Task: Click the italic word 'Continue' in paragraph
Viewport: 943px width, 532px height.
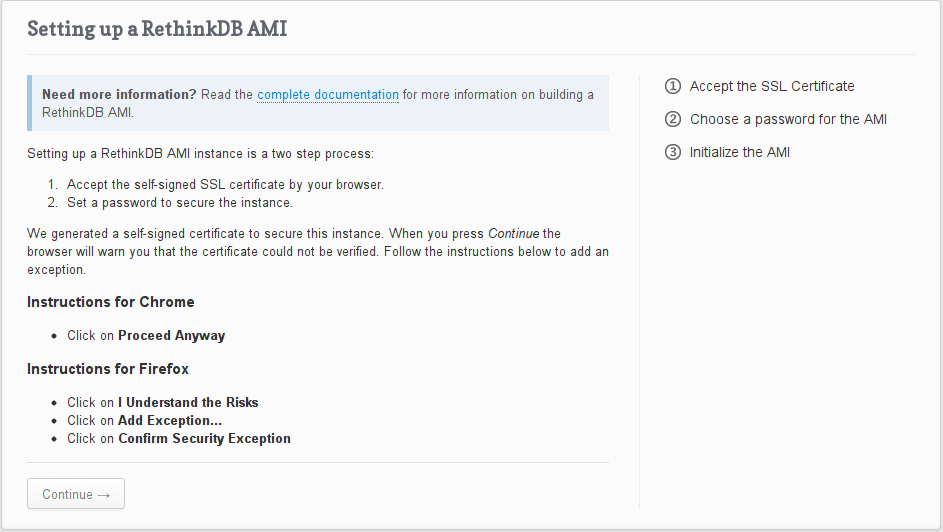Action: pyautogui.click(x=514, y=234)
